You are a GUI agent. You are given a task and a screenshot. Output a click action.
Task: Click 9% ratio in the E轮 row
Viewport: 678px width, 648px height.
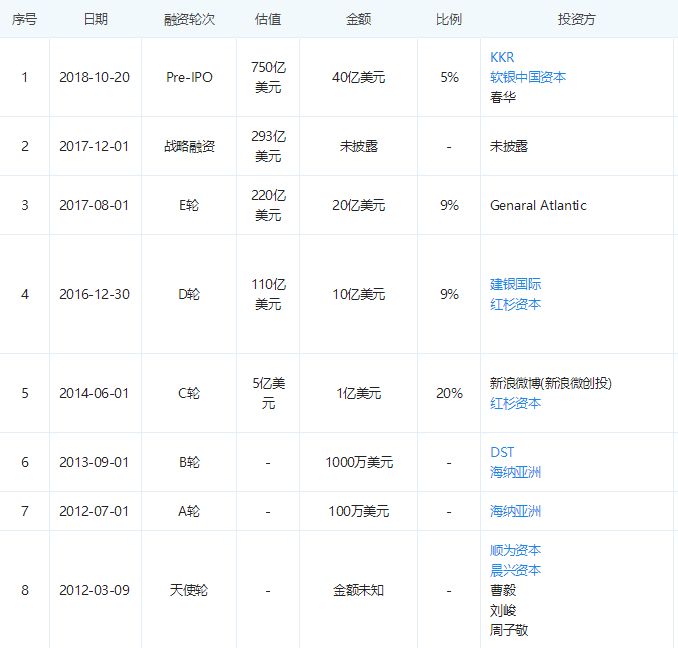pos(449,205)
